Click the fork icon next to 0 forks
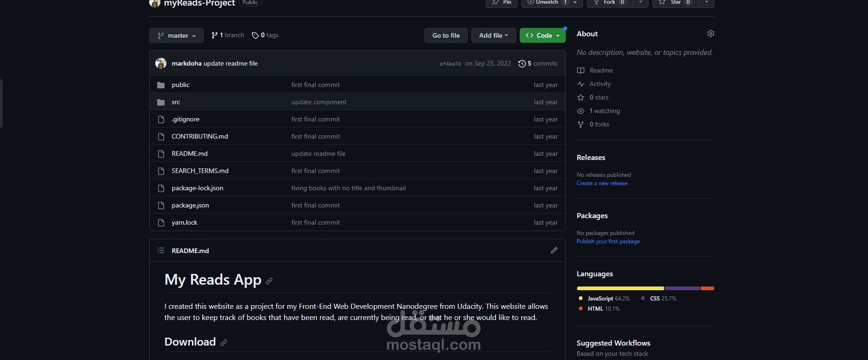The width and height of the screenshot is (868, 360). tap(581, 125)
